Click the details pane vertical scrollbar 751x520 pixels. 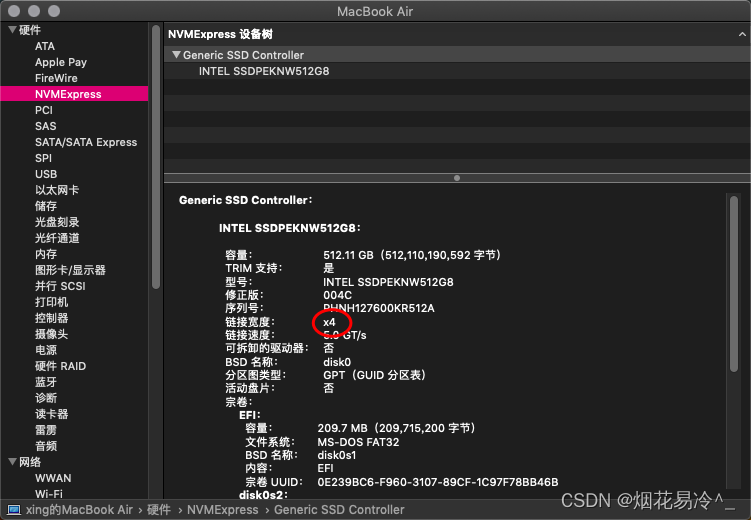coord(734,283)
